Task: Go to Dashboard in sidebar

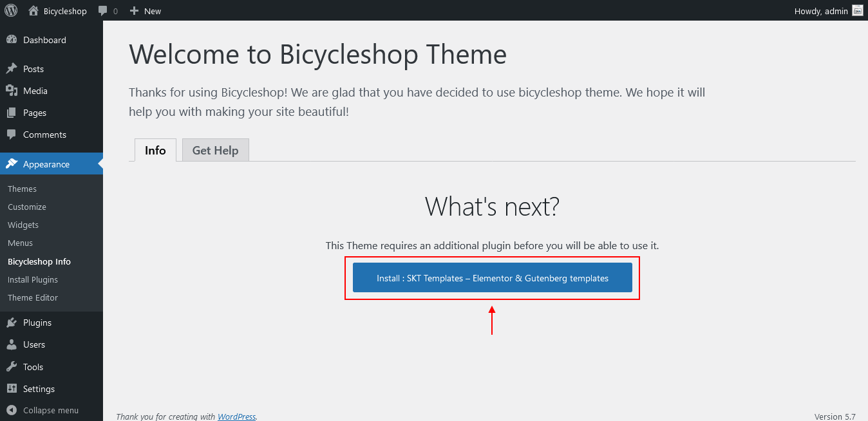Action: click(x=44, y=40)
